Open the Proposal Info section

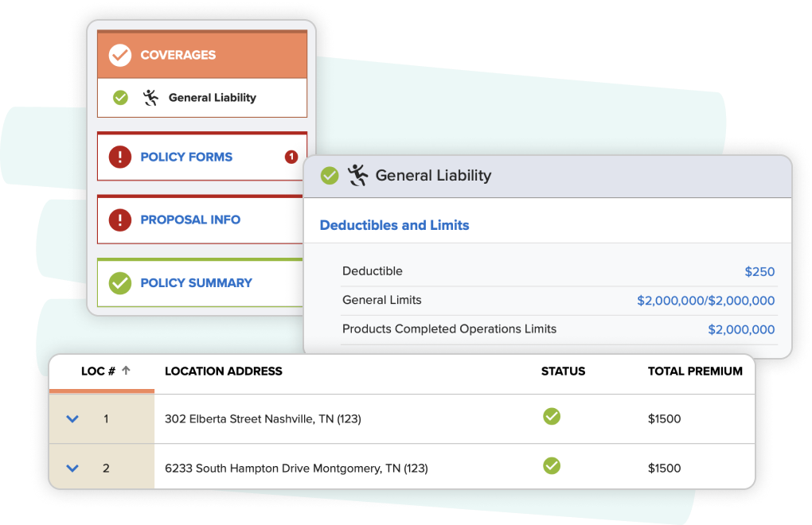tap(190, 220)
